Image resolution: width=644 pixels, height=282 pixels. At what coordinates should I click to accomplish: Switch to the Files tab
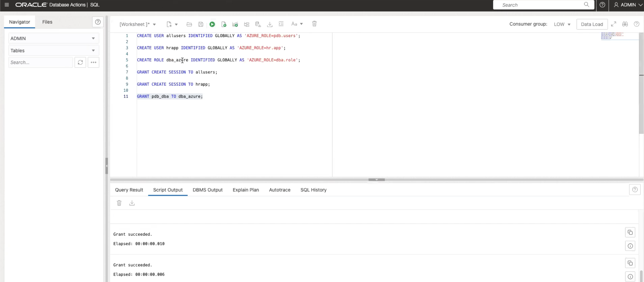pos(47,22)
